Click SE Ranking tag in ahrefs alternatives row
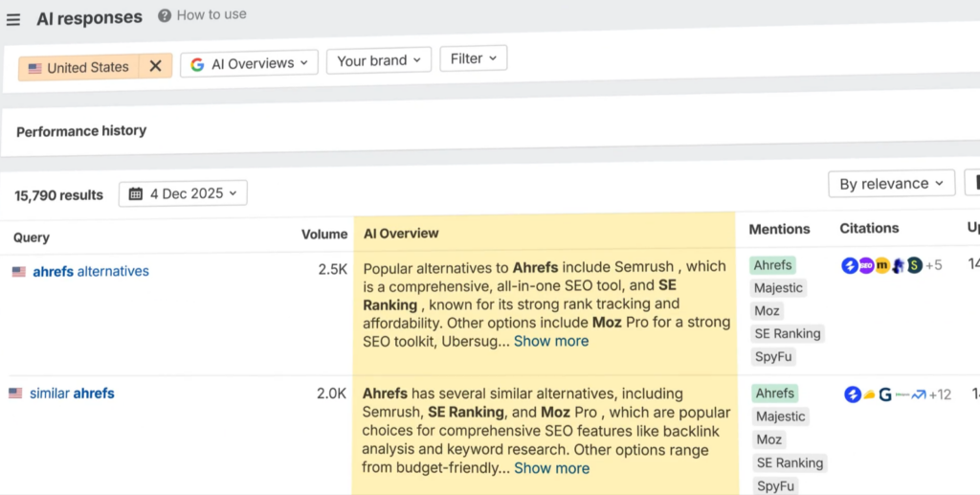 point(788,334)
